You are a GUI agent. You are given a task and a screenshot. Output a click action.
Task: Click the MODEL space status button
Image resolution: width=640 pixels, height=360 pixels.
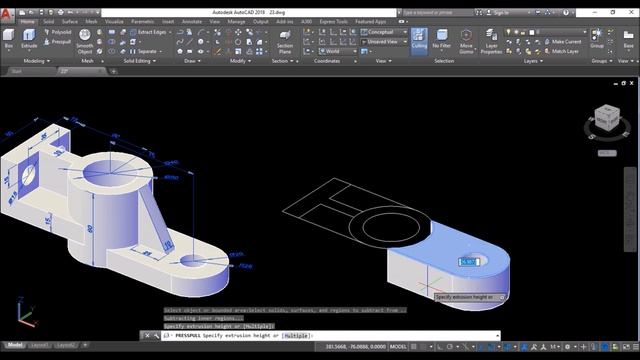point(398,347)
